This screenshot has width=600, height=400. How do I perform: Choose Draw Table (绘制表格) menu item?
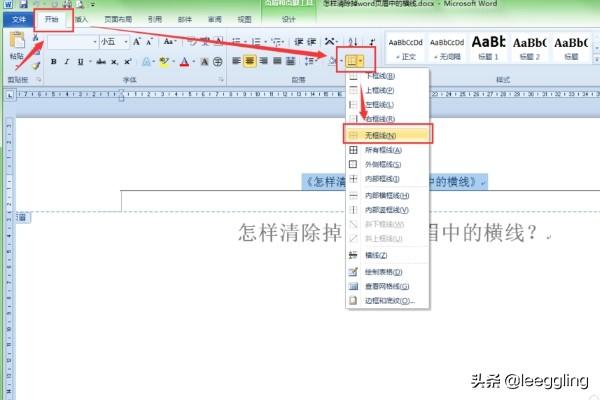click(388, 272)
